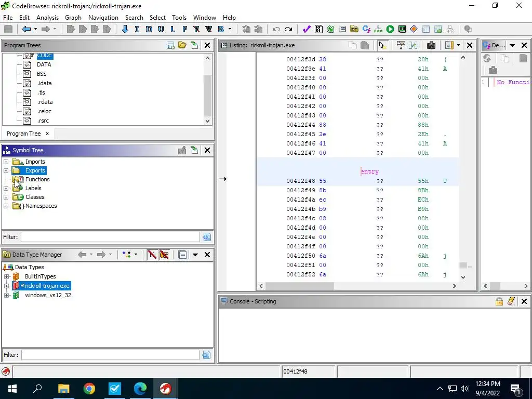
Task: Collapse all in Data Type Manager
Action: (182, 255)
